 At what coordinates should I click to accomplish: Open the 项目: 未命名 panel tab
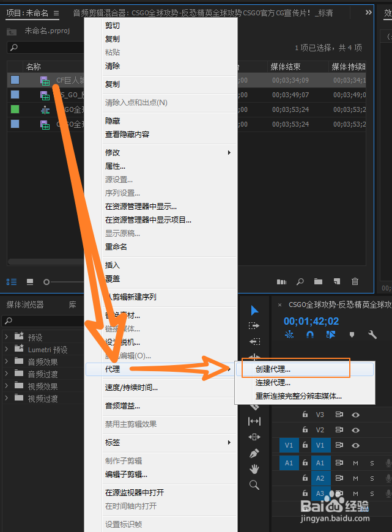coord(28,13)
